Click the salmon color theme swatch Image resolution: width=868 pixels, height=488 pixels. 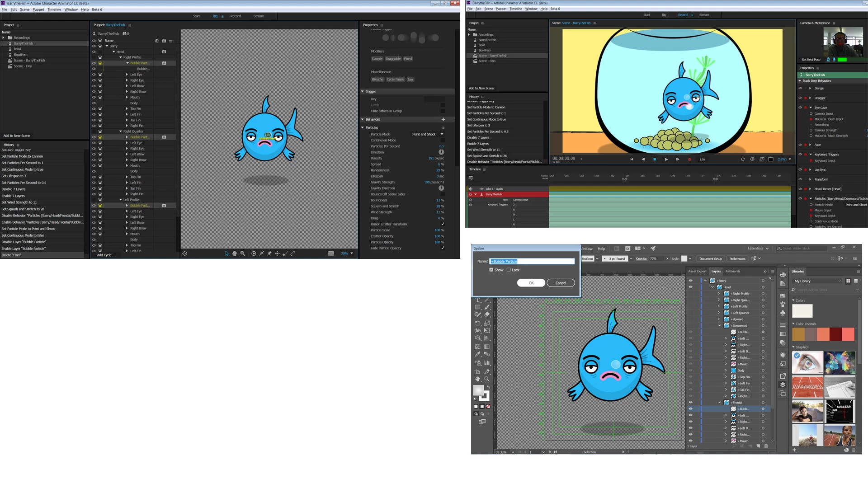click(x=823, y=334)
